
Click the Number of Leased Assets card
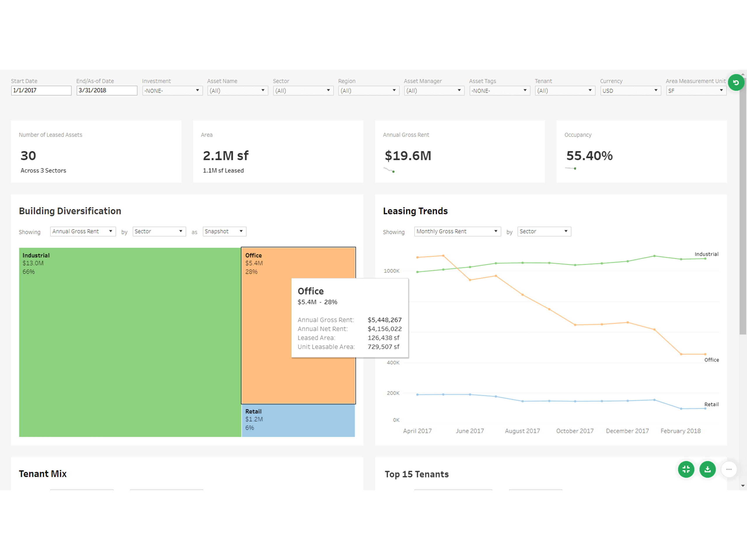(x=96, y=152)
